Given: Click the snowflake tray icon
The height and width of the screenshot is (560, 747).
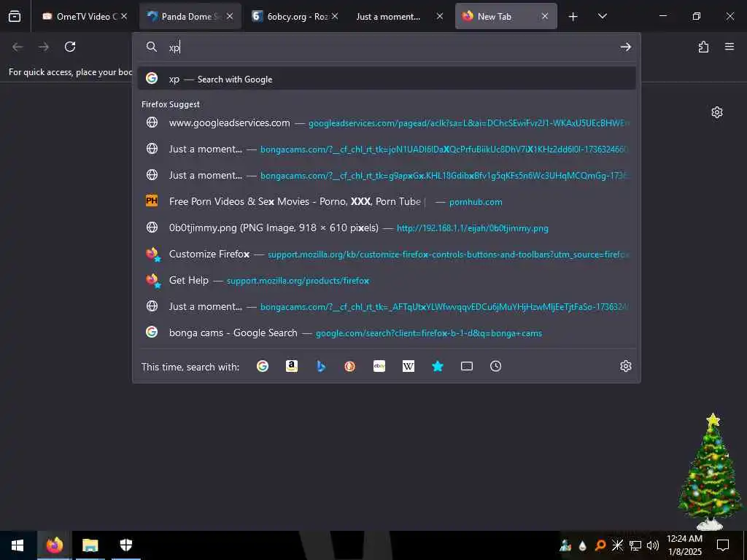Looking at the screenshot, I should [x=617, y=545].
